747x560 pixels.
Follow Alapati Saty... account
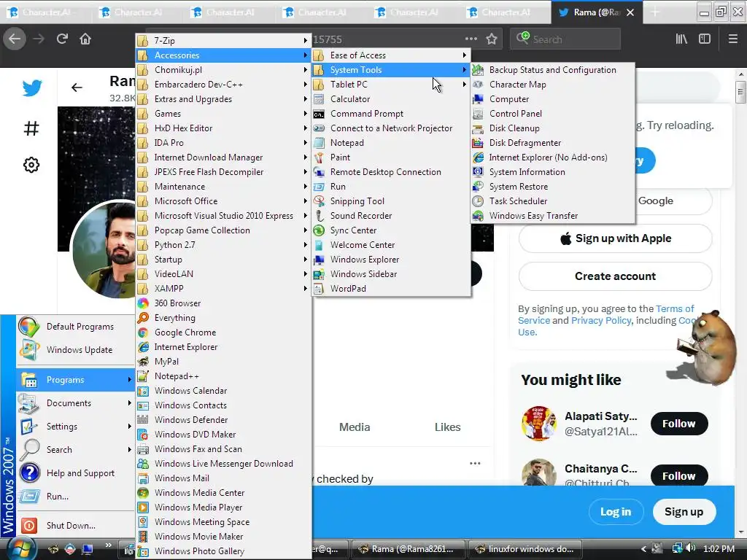click(x=679, y=424)
